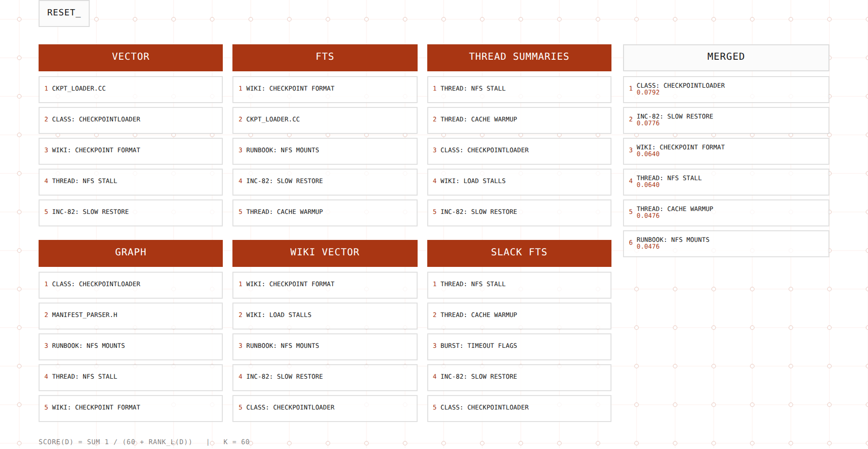Click merged result WIKI: CHECKPOINT FORMAT 0.0640
868x449 pixels.
726,151
